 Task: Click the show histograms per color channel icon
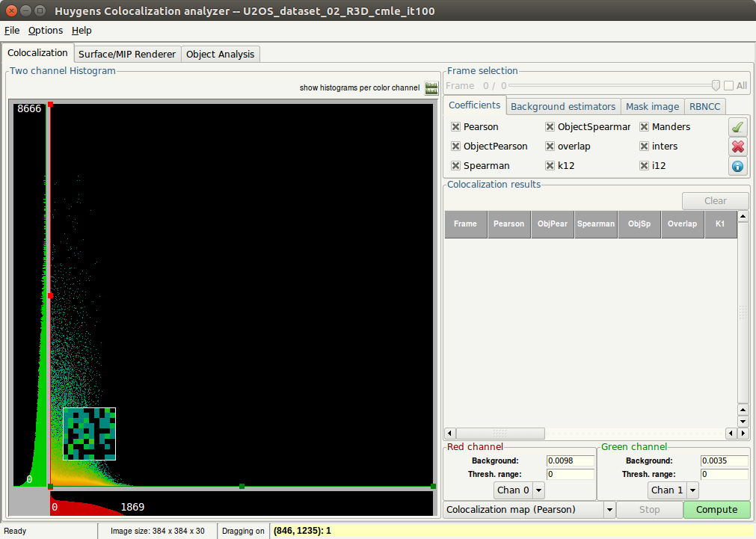431,88
